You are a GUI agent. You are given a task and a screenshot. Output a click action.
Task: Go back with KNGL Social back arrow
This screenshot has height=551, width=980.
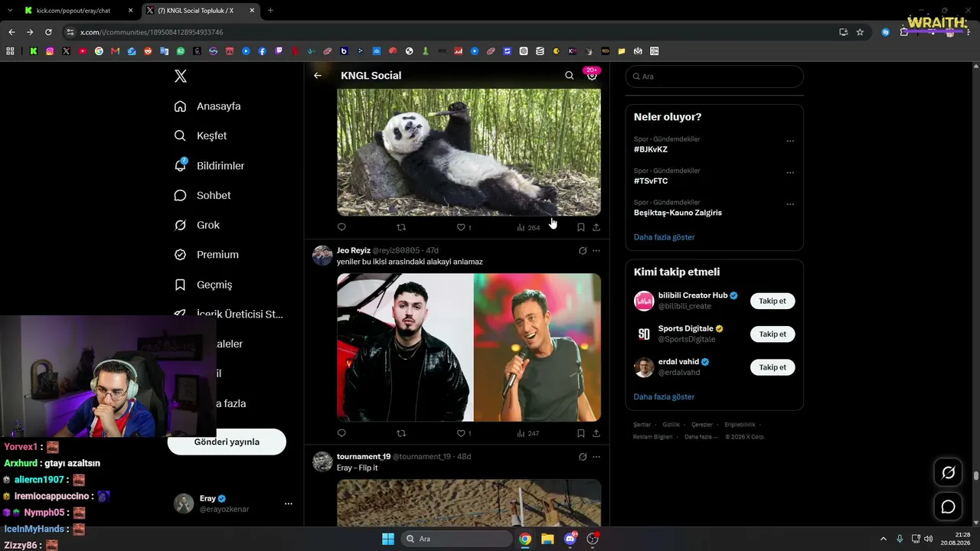(318, 75)
